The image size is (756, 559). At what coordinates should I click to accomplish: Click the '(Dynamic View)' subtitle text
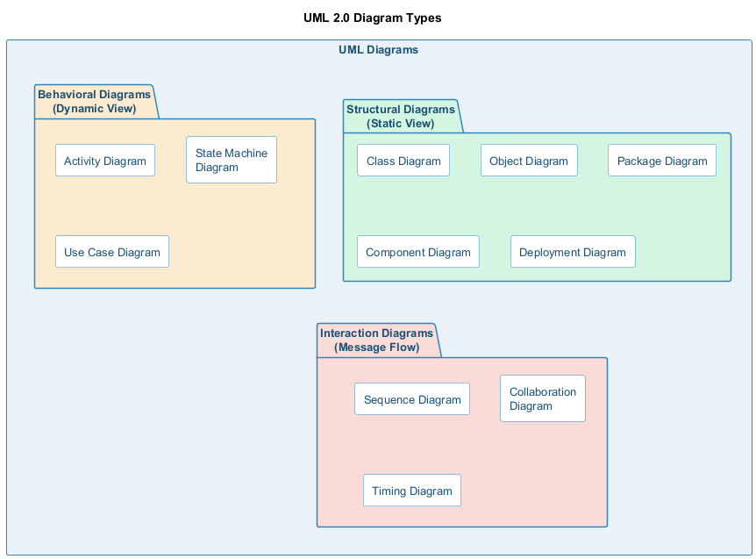tap(95, 109)
